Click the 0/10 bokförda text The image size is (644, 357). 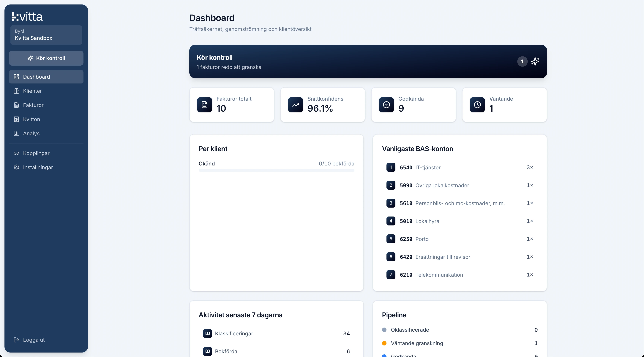point(337,164)
